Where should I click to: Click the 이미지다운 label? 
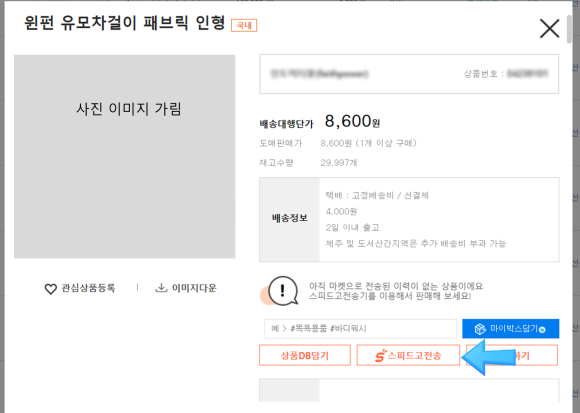click(x=194, y=288)
